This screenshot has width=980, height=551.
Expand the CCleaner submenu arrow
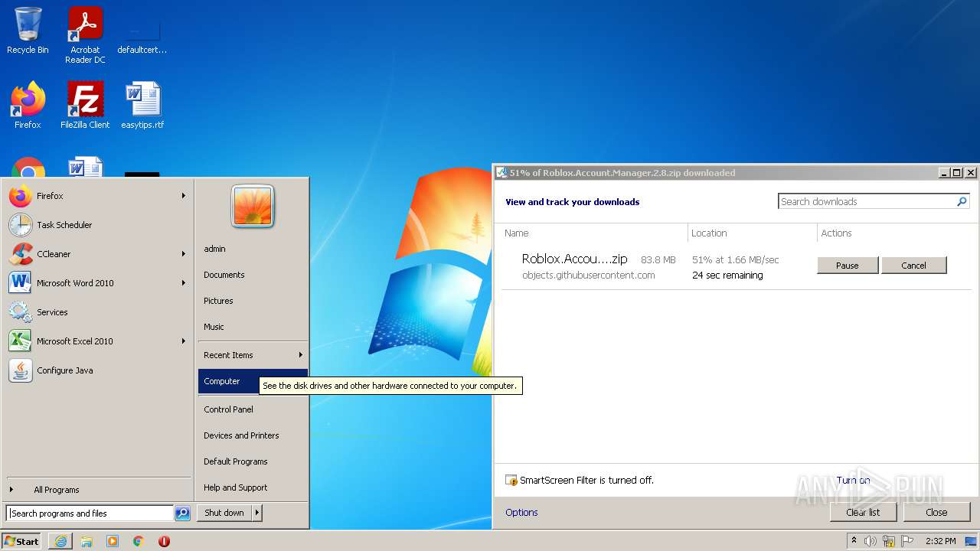(184, 254)
